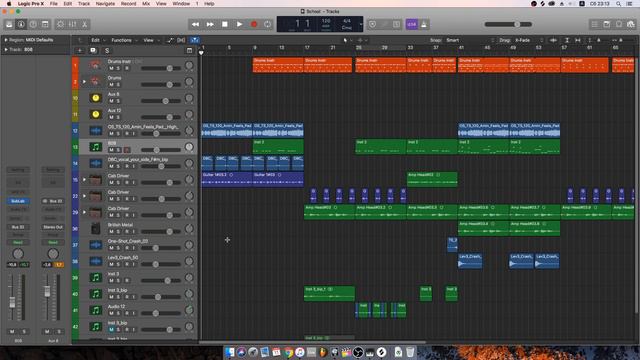640x360 pixels.
Task: Toggle the Inspector button in toolbar
Action: coord(21,24)
